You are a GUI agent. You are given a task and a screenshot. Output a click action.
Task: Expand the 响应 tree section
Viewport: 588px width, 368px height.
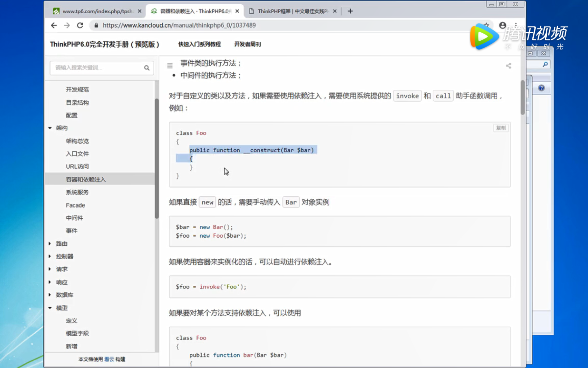coord(50,282)
